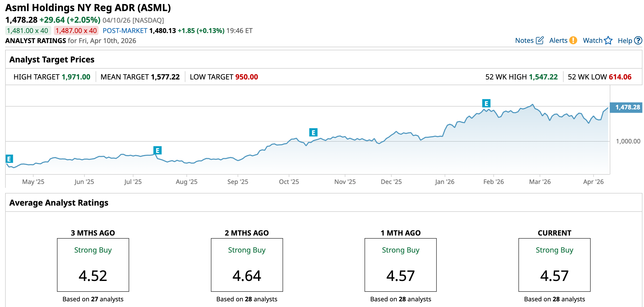Screen dimensions: 644x307
Task: Select the 1 Mth Ago 4.57 rating box
Action: coord(400,265)
